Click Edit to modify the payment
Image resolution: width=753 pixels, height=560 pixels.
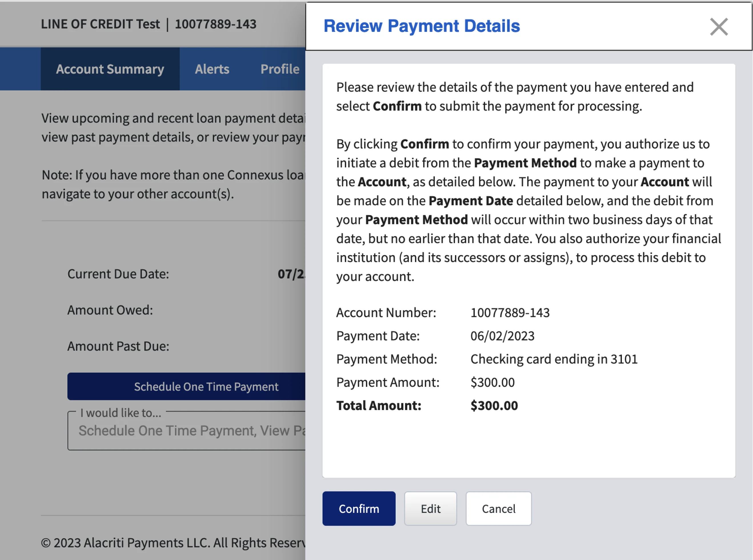pyautogui.click(x=430, y=509)
